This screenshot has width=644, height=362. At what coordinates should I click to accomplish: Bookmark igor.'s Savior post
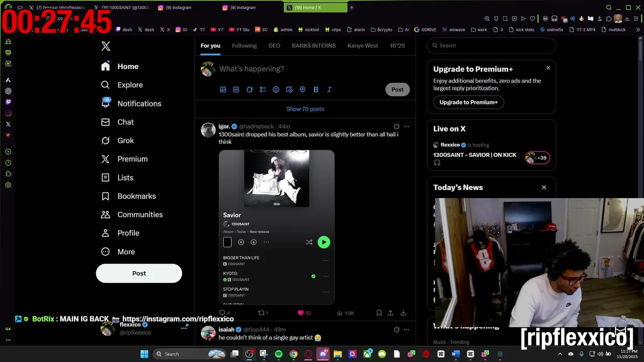(379, 313)
